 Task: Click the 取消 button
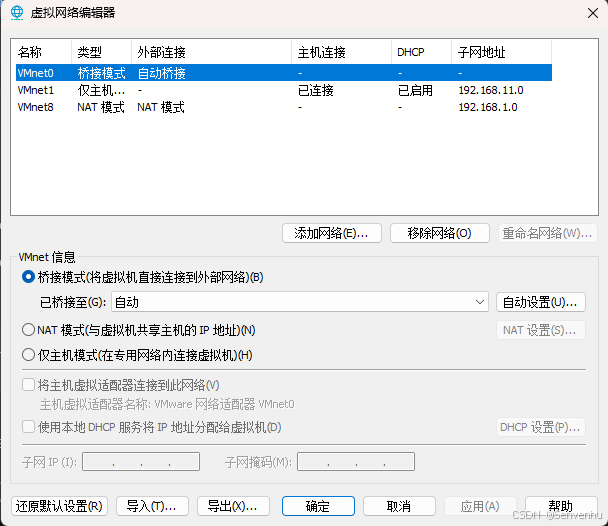tap(399, 506)
